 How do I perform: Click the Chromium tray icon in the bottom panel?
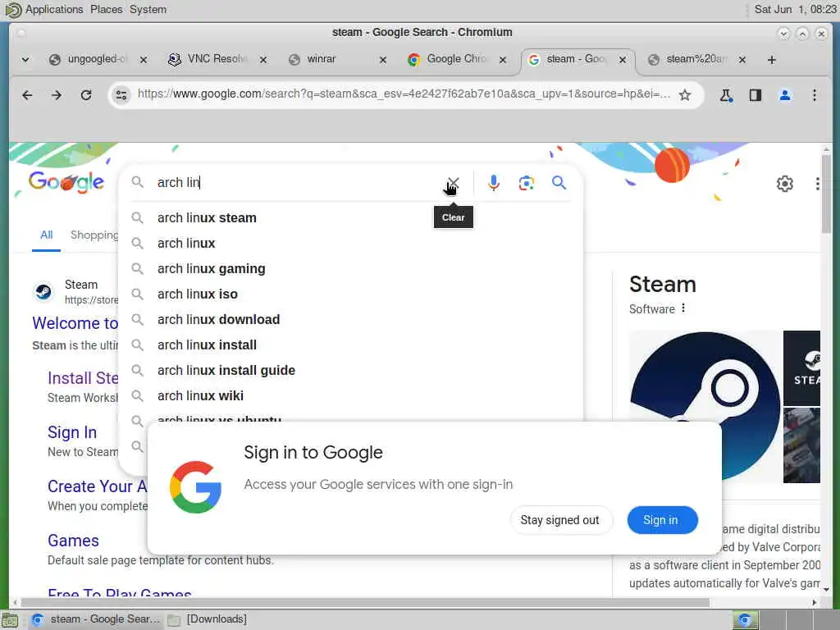(745, 620)
